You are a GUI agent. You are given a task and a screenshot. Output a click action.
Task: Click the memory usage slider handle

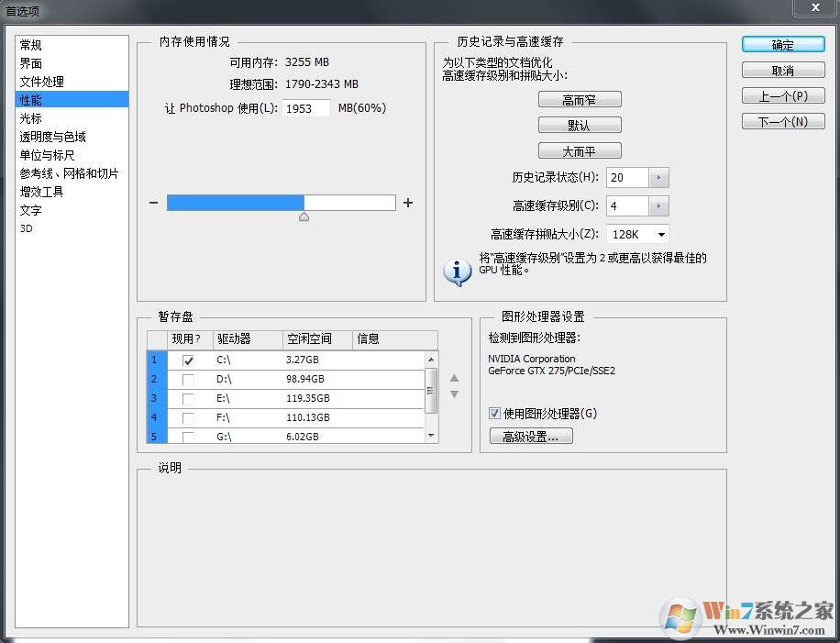pyautogui.click(x=304, y=217)
